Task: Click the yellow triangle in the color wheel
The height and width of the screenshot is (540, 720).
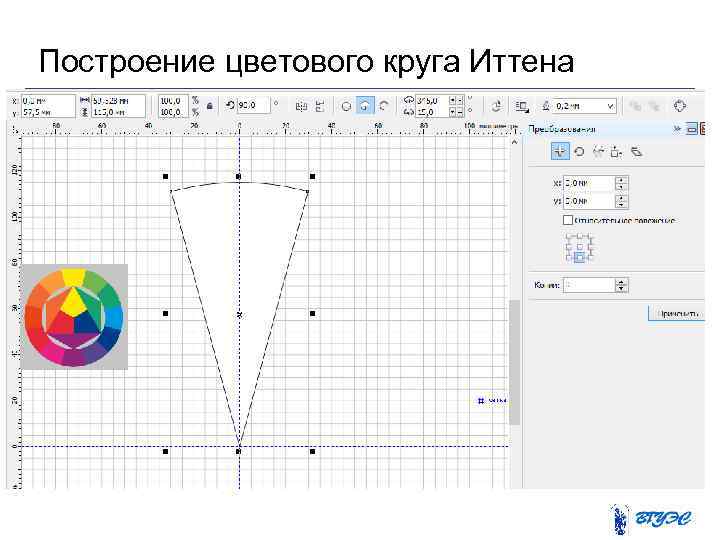Action: pyautogui.click(x=73, y=302)
